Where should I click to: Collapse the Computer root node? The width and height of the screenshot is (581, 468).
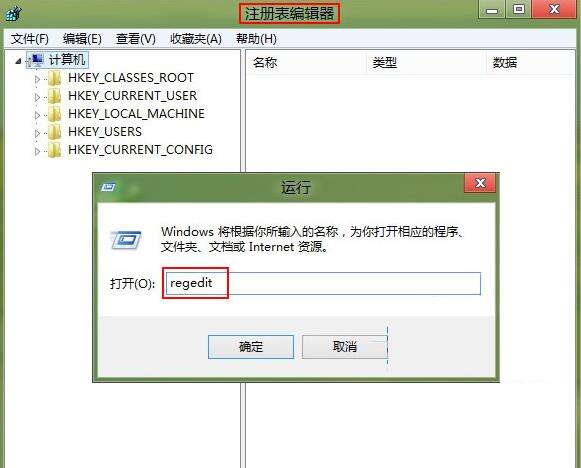(18, 61)
